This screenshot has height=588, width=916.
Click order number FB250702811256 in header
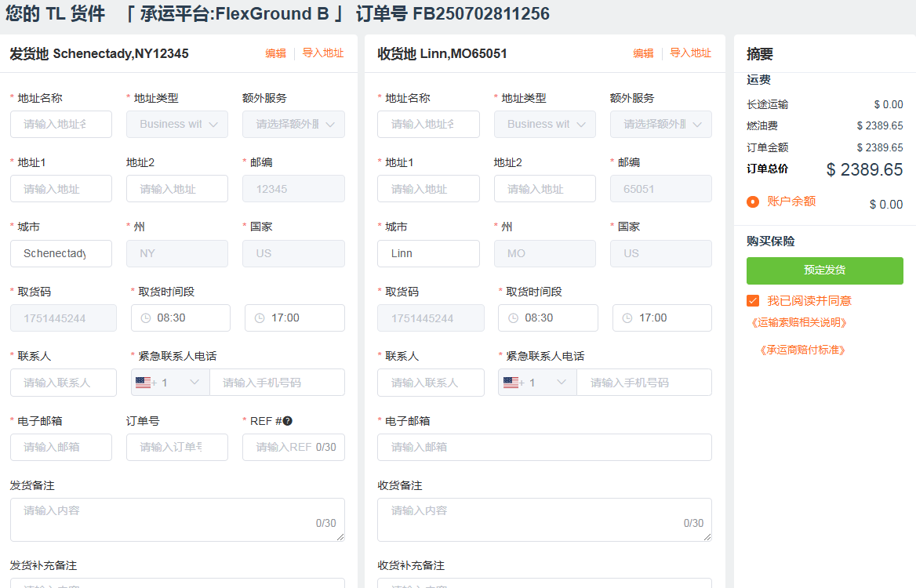(481, 13)
